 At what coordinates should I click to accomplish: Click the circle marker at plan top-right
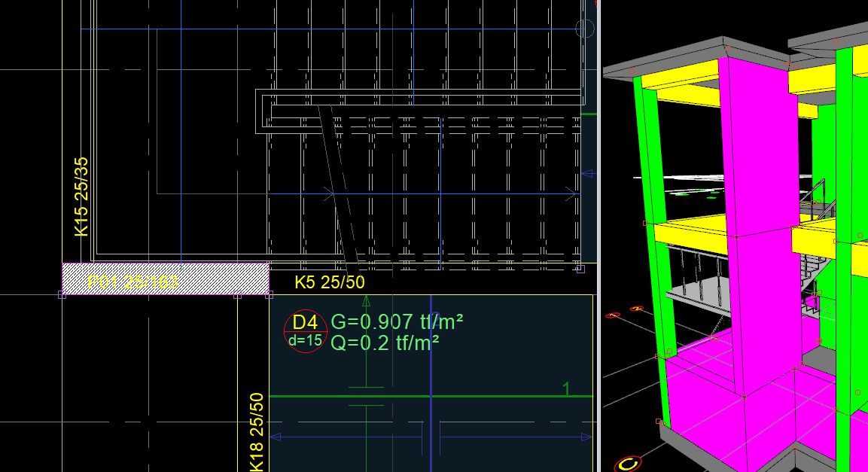coord(585,29)
